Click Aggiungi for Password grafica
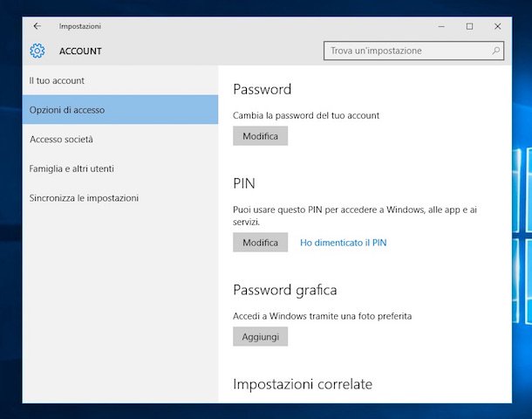This screenshot has height=419, width=532. [x=260, y=336]
